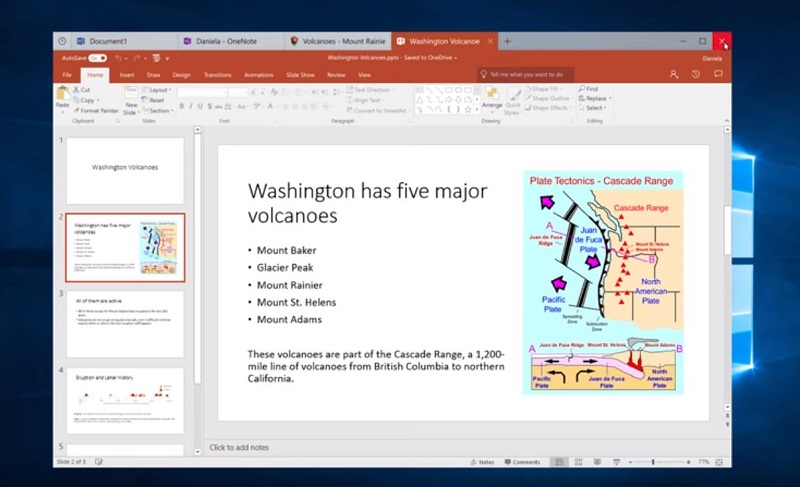The image size is (800, 487).
Task: Click Clear All Formatting icon
Action: [x=274, y=92]
